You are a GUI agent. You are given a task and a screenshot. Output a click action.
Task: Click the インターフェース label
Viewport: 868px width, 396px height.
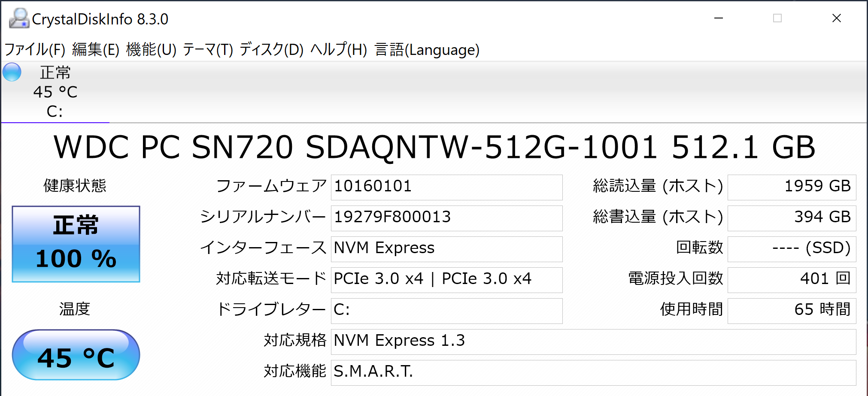263,248
